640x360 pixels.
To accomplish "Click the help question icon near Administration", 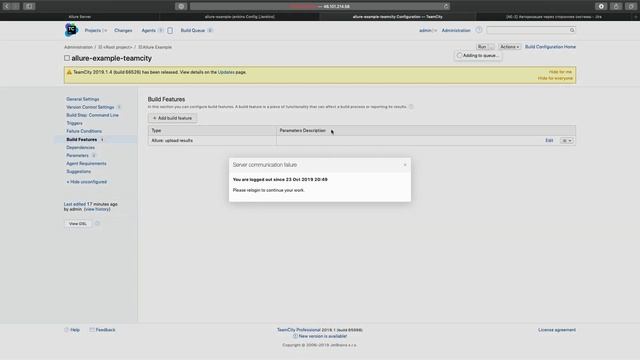I will (x=479, y=30).
